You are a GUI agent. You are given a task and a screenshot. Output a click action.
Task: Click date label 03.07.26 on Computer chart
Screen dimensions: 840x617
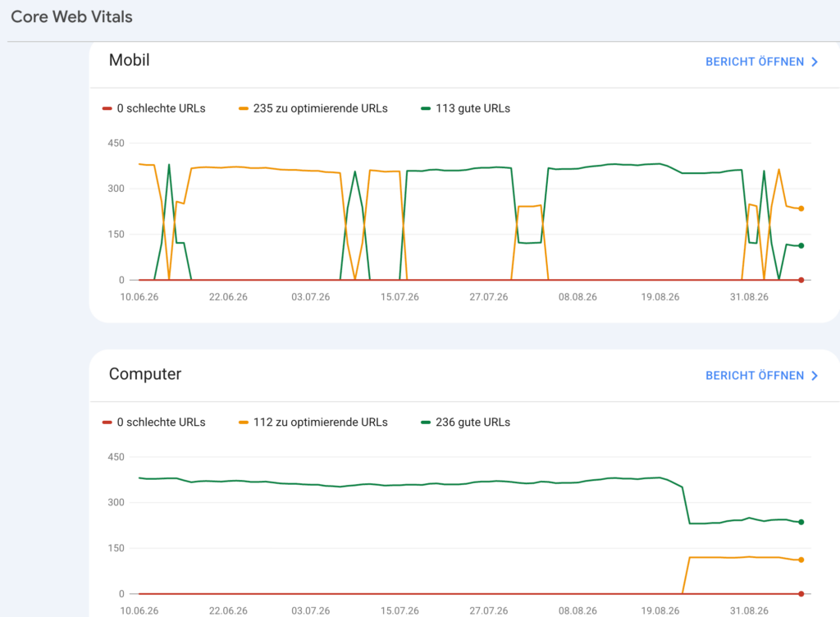(311, 610)
